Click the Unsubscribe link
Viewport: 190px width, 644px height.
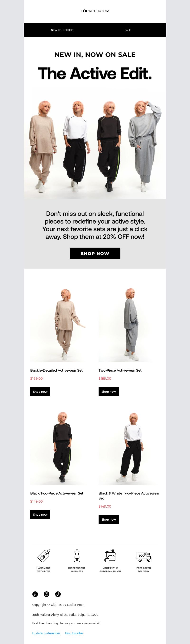click(x=74, y=633)
